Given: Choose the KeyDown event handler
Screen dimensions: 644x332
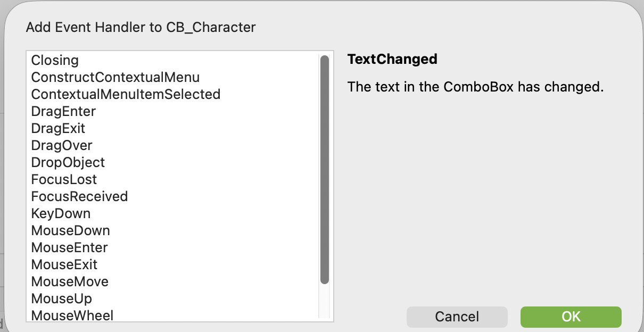Looking at the screenshot, I should 61,213.
